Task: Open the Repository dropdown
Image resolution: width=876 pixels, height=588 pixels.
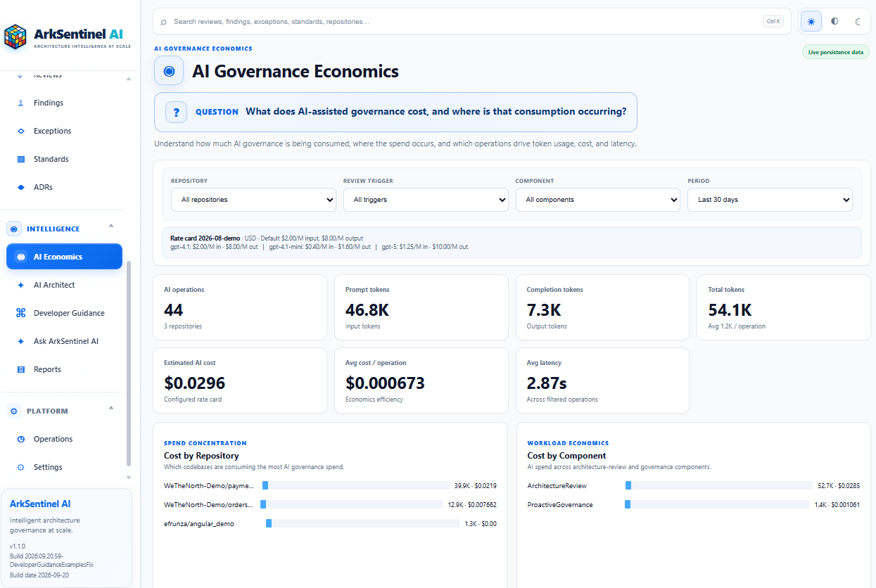Action: coord(253,200)
